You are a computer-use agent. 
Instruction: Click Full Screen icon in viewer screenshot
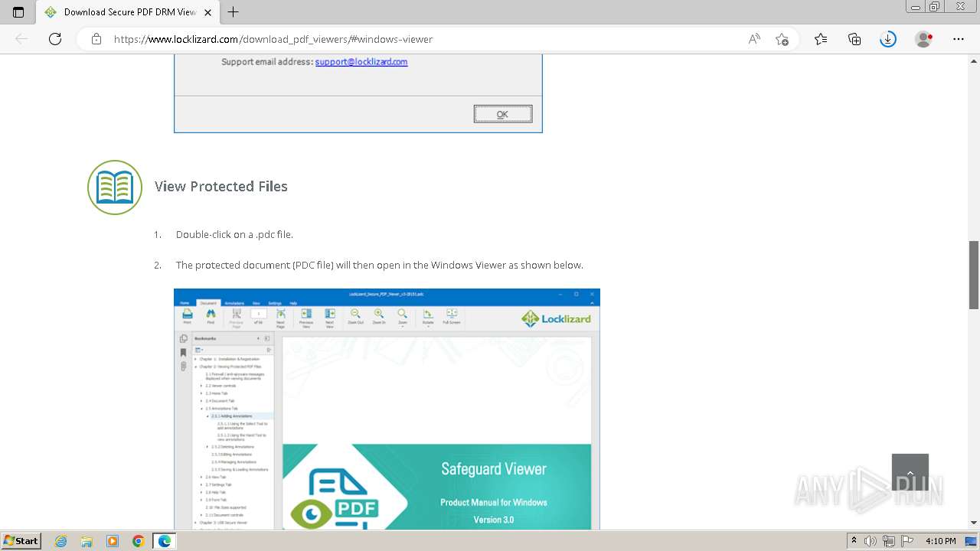point(452,317)
